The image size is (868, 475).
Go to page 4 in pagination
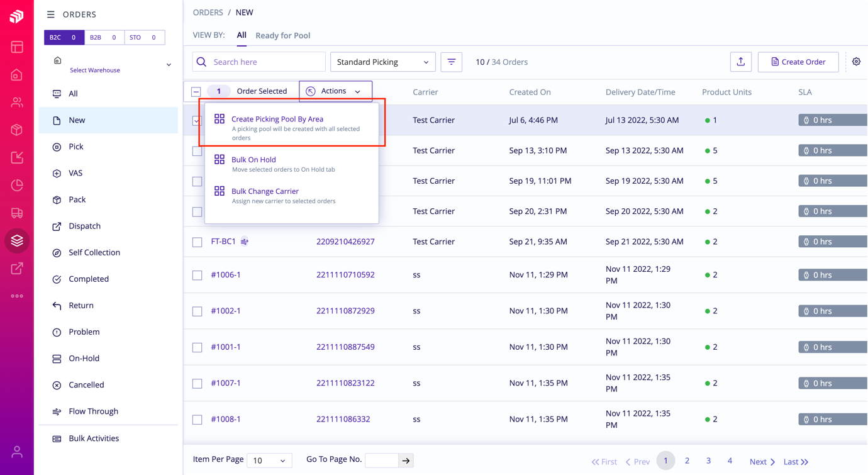click(x=730, y=461)
